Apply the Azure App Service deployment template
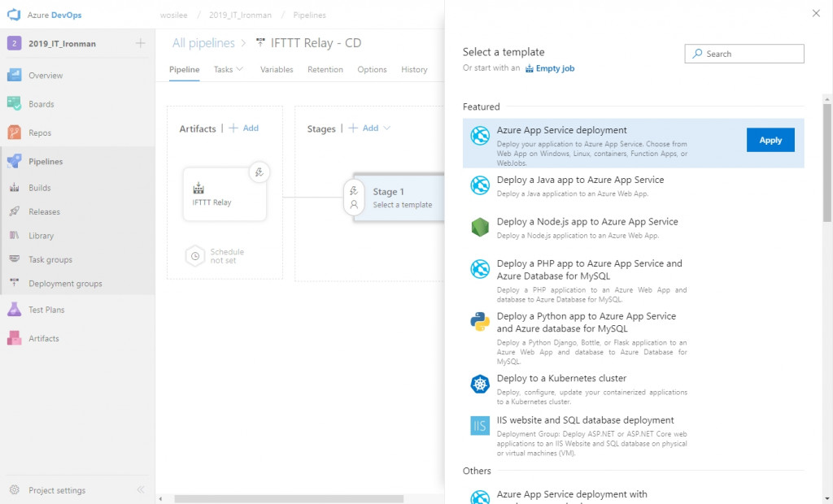This screenshot has height=504, width=833. click(x=770, y=140)
